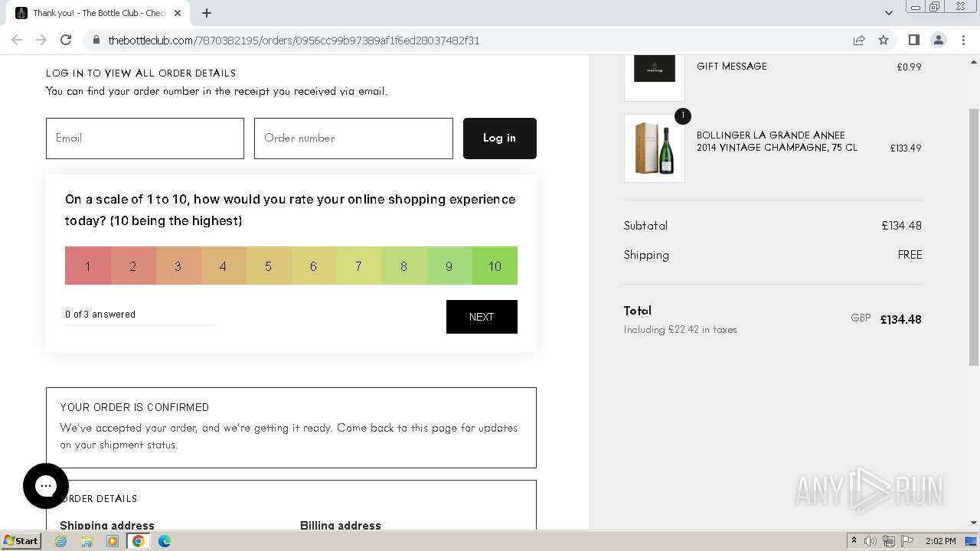The height and width of the screenshot is (551, 980).
Task: Click the £133.49 item price
Action: pyautogui.click(x=905, y=148)
